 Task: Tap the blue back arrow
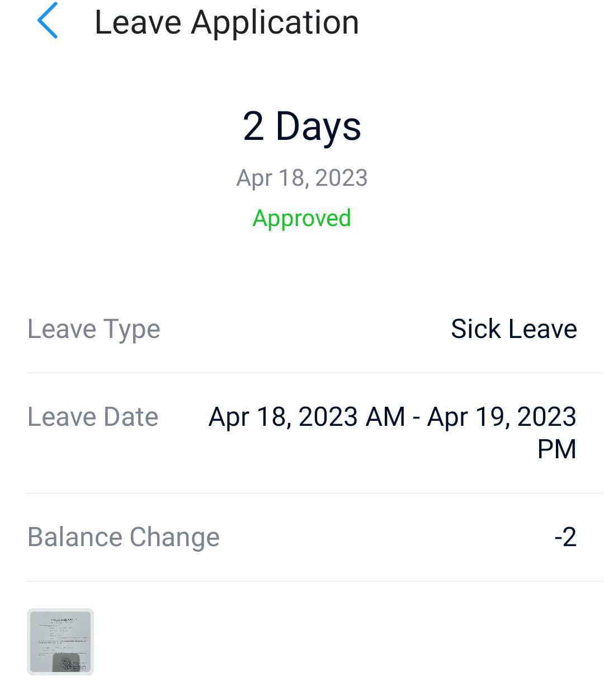pyautogui.click(x=48, y=21)
